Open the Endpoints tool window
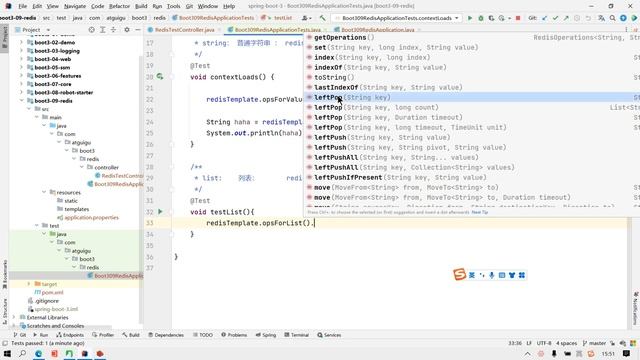This screenshot has height=360, width=640. click(70, 335)
